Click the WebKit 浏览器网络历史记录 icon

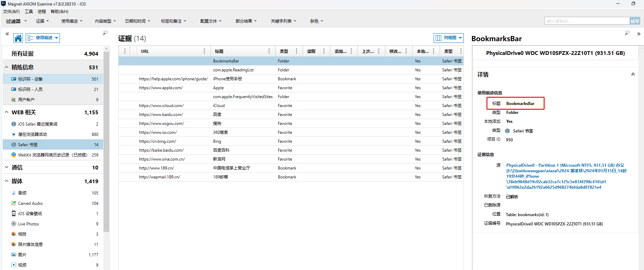(x=14, y=155)
